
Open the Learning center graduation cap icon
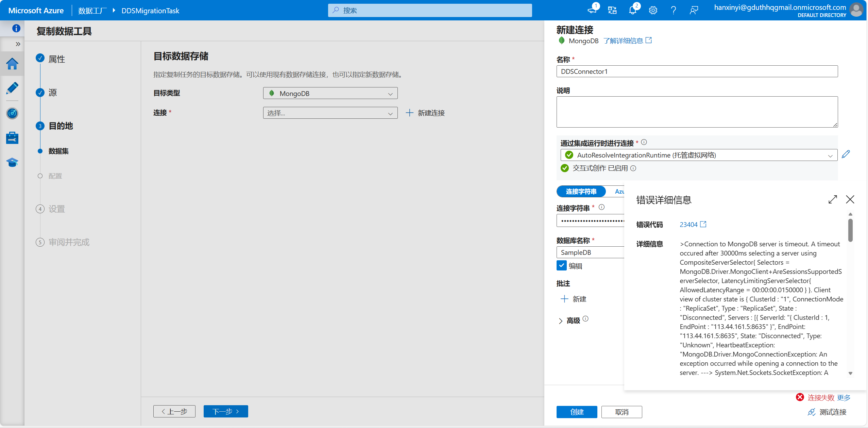[12, 162]
